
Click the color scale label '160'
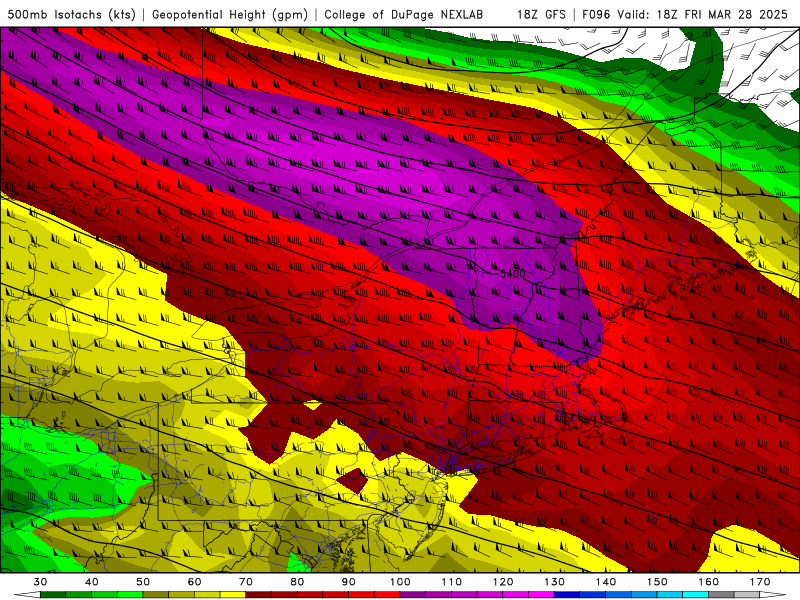pos(709,582)
